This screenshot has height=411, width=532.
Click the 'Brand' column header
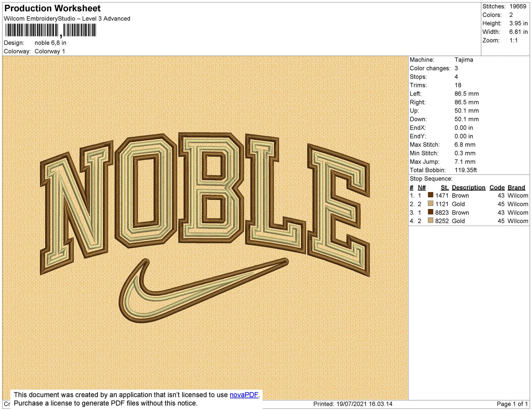[517, 187]
